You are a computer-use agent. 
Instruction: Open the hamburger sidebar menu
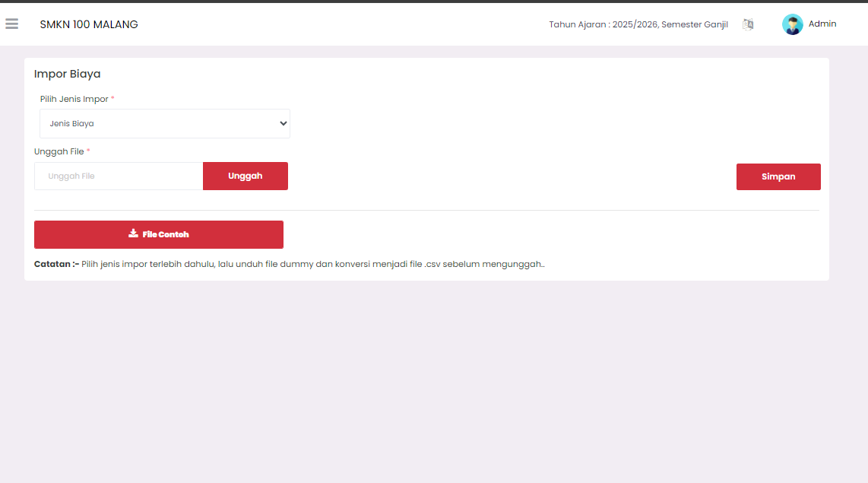11,24
